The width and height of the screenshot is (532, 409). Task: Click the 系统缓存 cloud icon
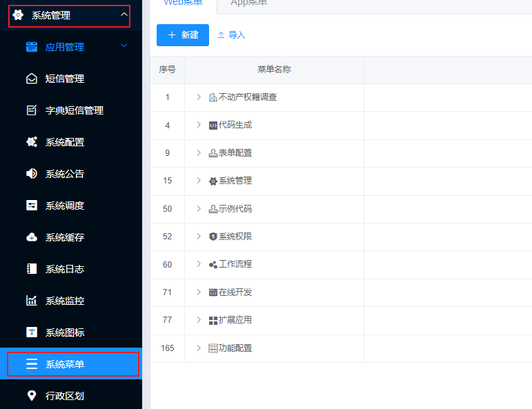click(32, 237)
